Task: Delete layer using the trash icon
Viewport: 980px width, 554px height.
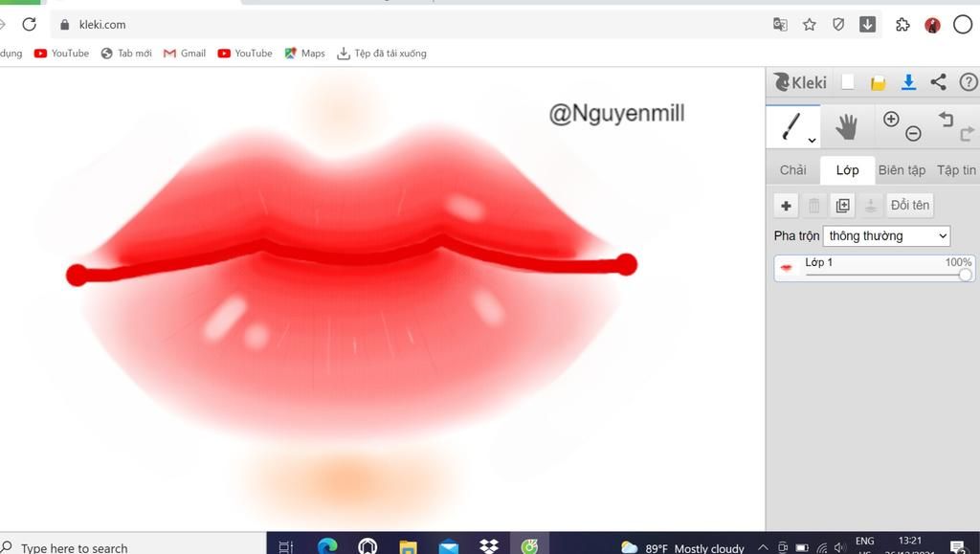Action: (814, 206)
